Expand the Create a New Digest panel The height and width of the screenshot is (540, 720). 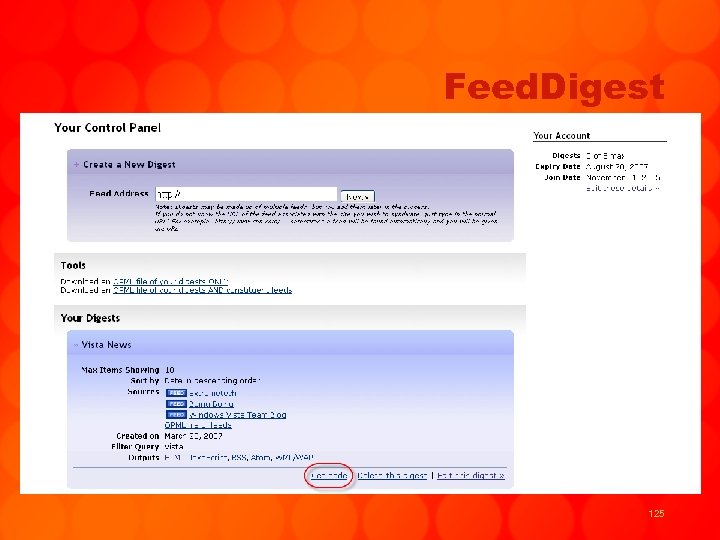tap(77, 164)
